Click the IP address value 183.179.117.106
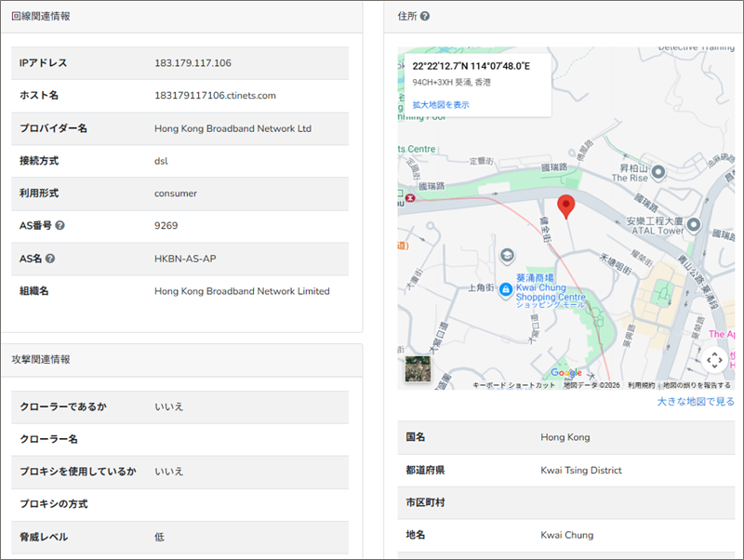 click(x=193, y=63)
